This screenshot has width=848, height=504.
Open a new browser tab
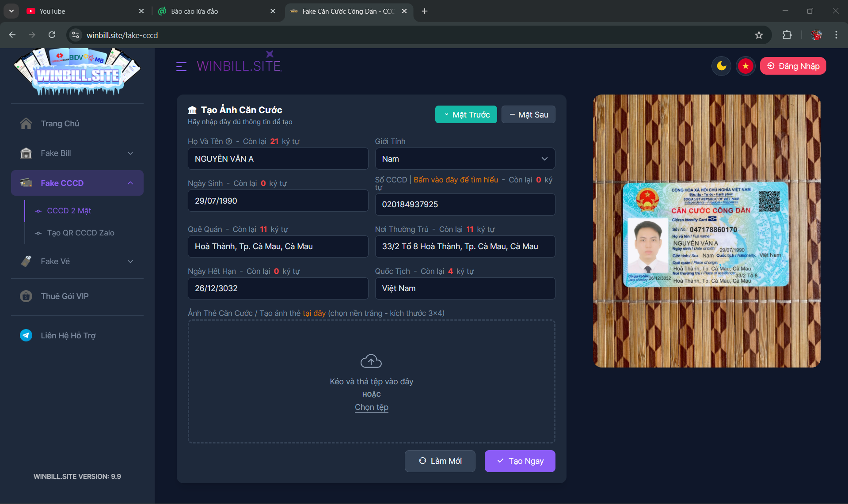[x=425, y=11]
